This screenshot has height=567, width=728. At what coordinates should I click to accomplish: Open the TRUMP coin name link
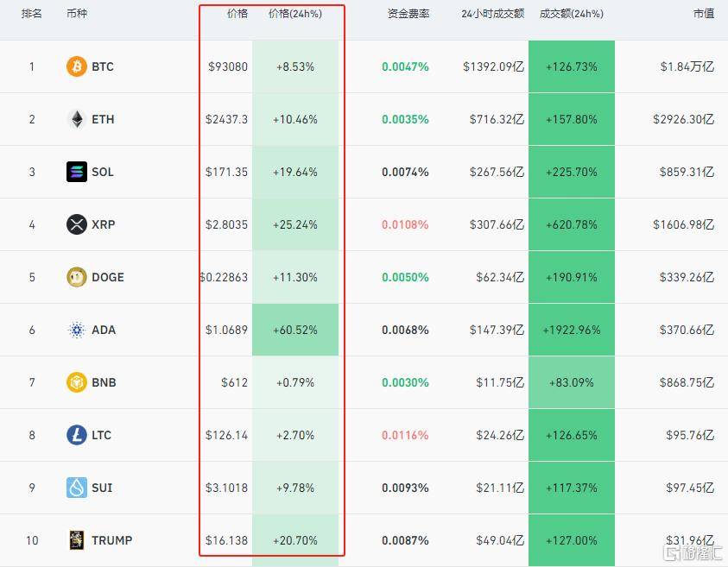[x=112, y=540]
